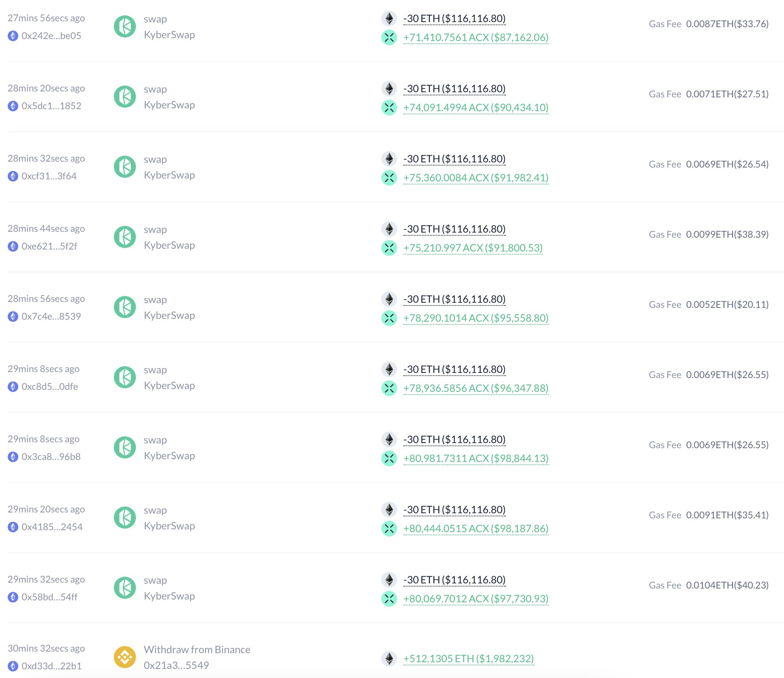Click KyberSwap logo beside transaction 0xe621...5f2f
The width and height of the screenshot is (784, 678).
coord(125,237)
